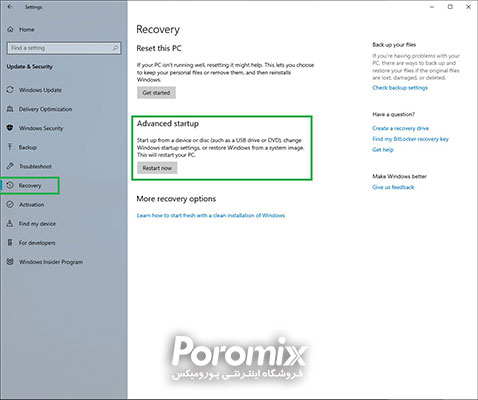Open Windows Update settings
The height and width of the screenshot is (400, 478).
[40, 90]
